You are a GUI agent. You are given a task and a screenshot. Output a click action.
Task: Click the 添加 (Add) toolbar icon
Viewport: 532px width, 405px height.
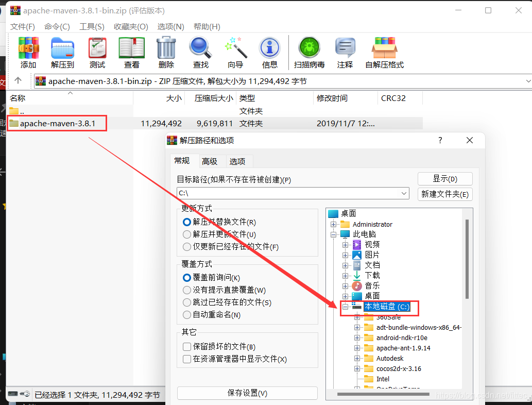(x=28, y=48)
